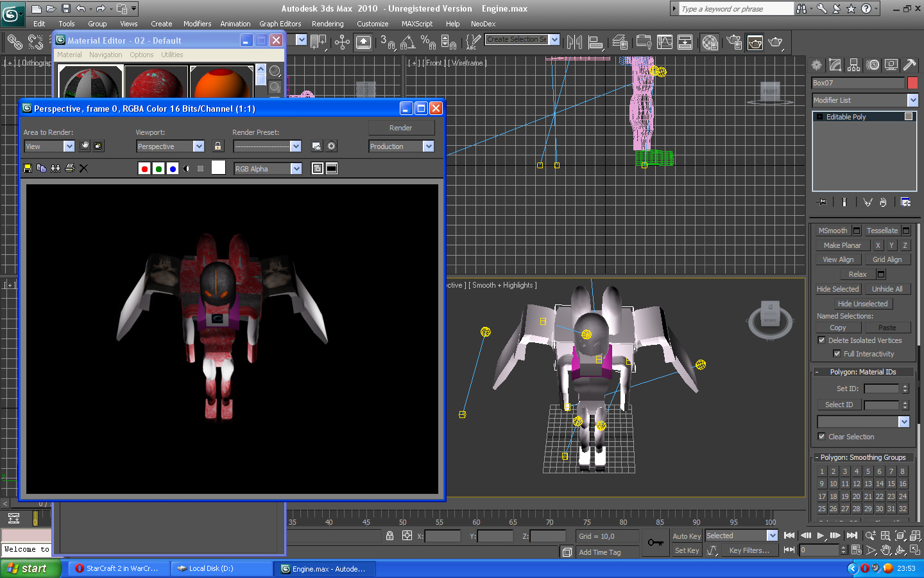Toggle Clear Selection checkbox

(x=821, y=437)
